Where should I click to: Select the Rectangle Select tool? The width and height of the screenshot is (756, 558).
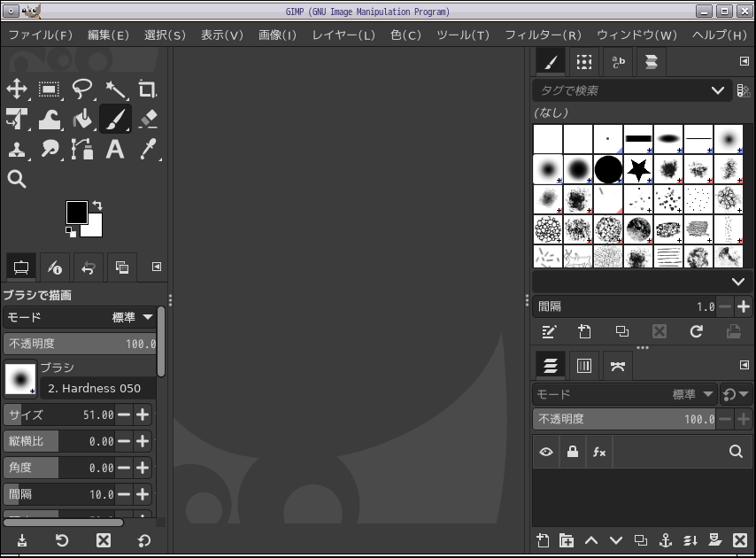point(50,89)
